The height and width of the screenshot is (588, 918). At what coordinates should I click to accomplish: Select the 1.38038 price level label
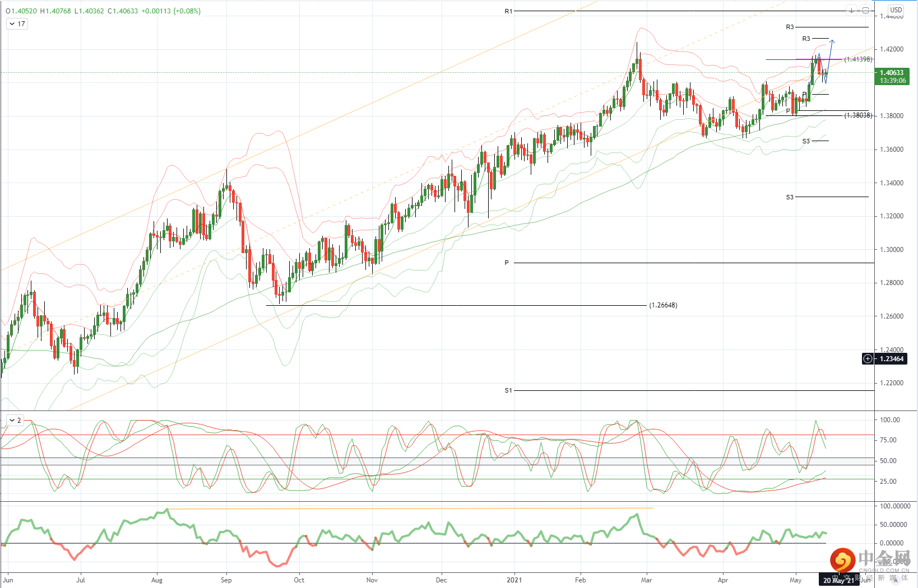[859, 115]
